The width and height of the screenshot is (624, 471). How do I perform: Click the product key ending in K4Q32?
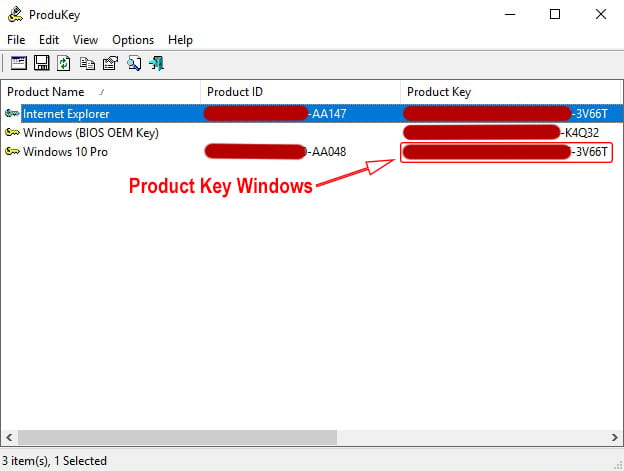501,132
